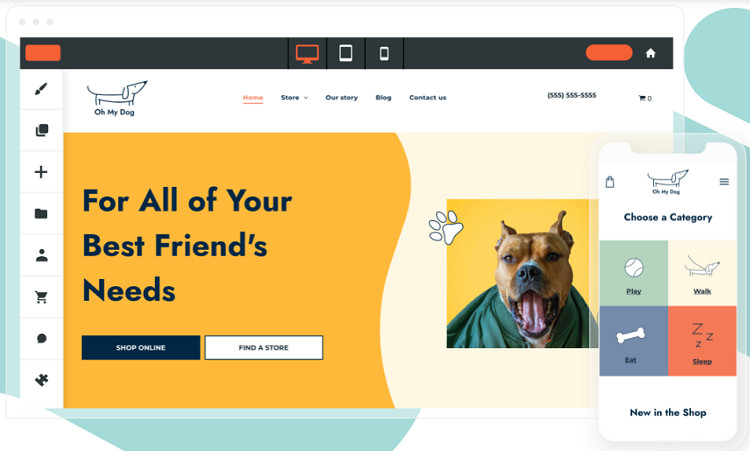750x451 pixels.
Task: Click the plus icon to add widgets
Action: click(x=41, y=172)
